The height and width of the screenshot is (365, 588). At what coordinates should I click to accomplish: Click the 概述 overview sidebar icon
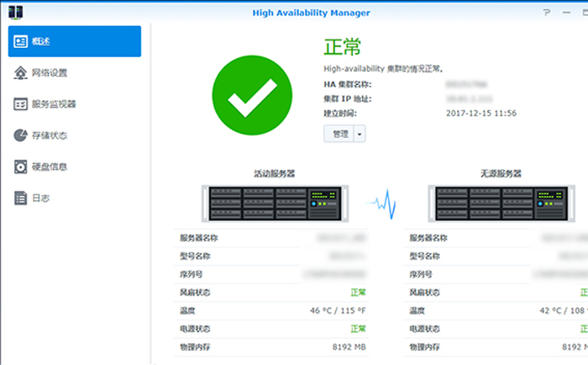(20, 42)
